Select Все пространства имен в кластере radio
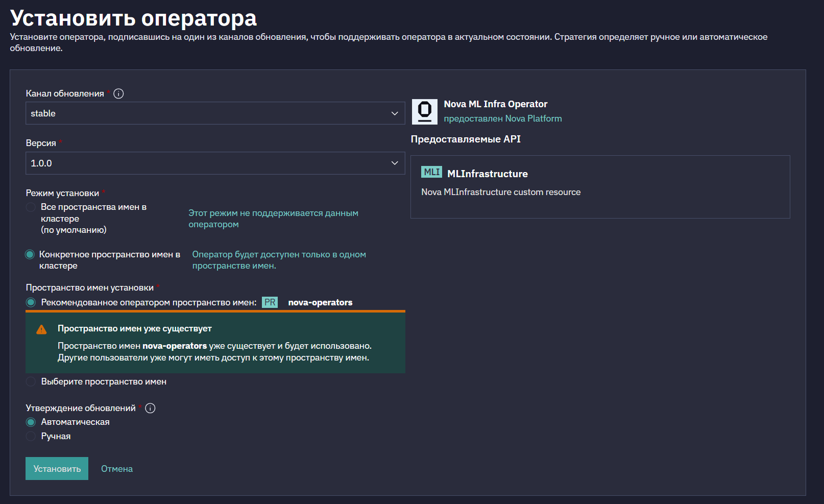 (x=31, y=207)
